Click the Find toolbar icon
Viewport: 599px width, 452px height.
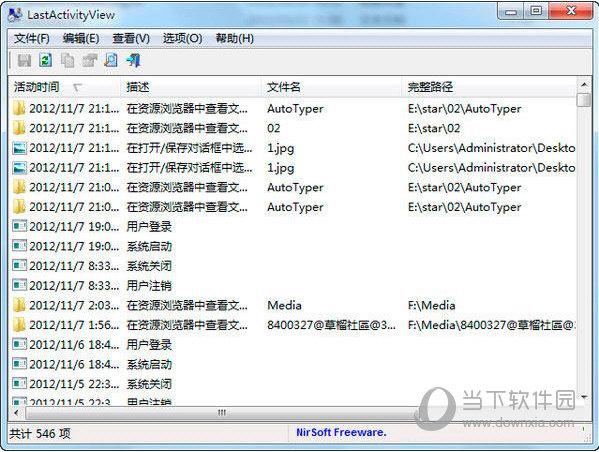coord(111,60)
